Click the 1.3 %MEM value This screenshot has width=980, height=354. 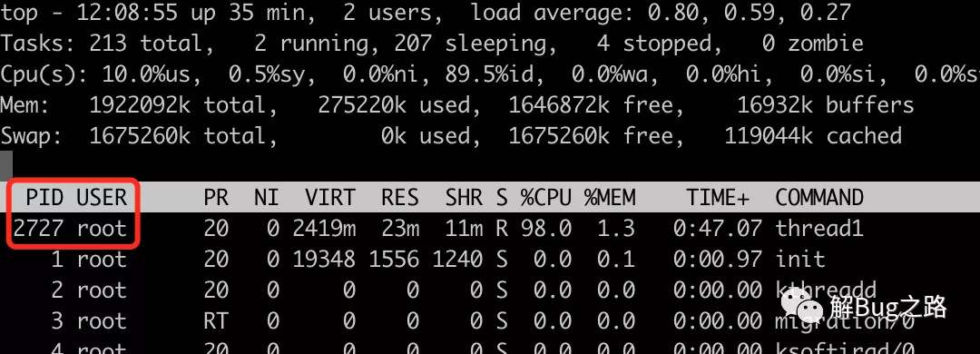pos(616,229)
